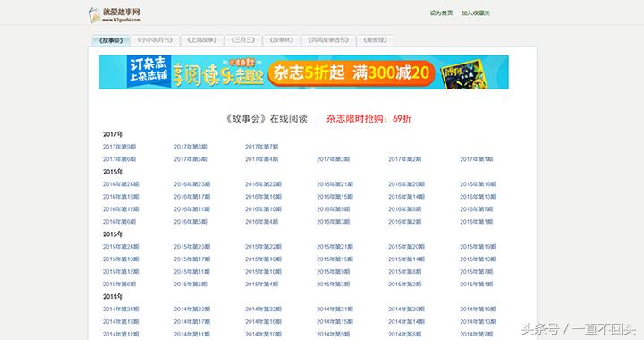644x340 pixels.
Task: Select issue 2015年第12期
Action: [121, 272]
